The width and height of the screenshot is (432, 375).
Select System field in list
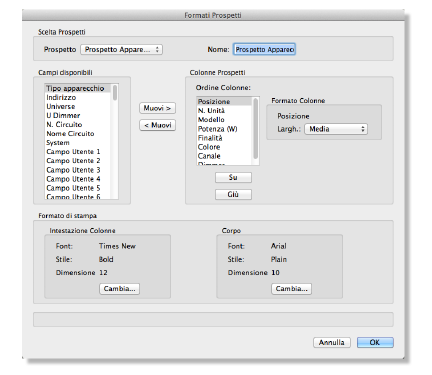tap(78, 142)
